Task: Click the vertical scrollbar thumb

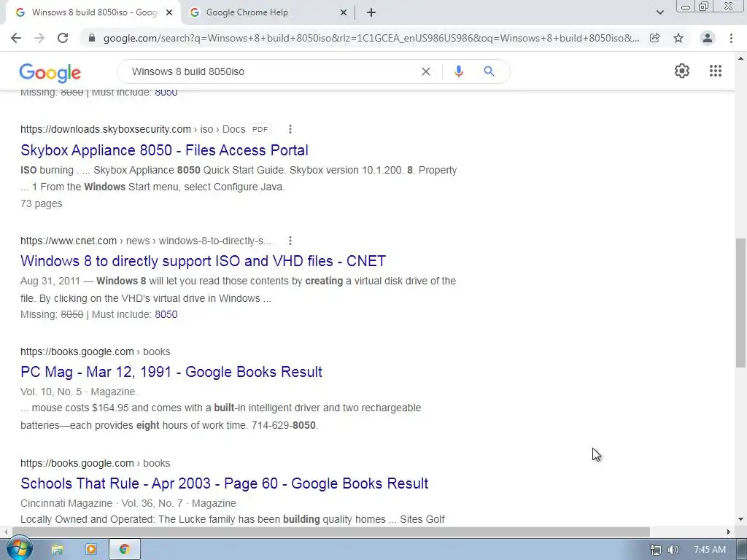Action: click(x=740, y=303)
